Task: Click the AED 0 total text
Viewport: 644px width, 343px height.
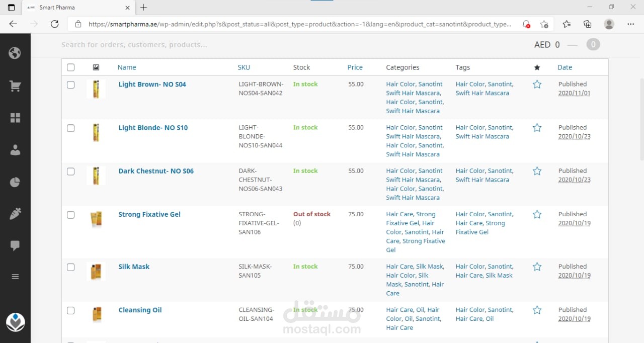Action: tap(547, 45)
